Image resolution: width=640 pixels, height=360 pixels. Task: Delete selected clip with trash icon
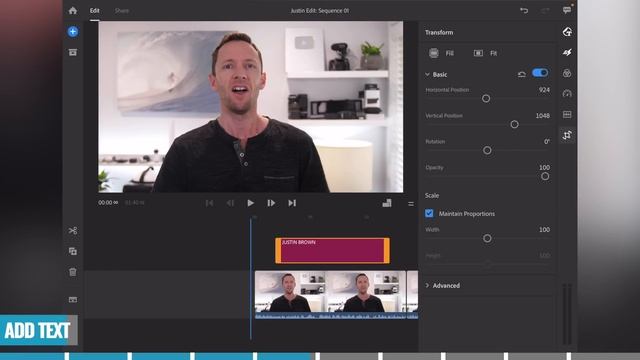73,272
